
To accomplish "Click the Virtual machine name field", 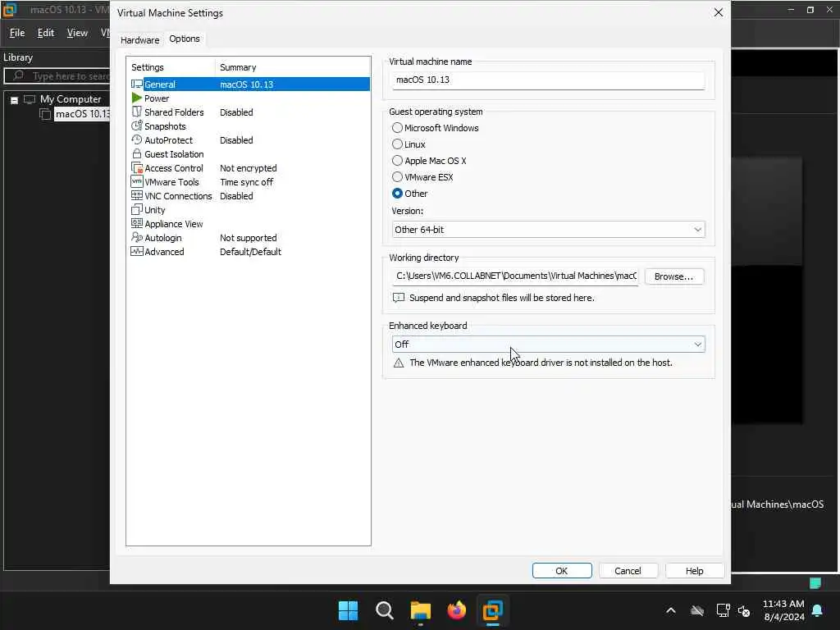I will [548, 80].
